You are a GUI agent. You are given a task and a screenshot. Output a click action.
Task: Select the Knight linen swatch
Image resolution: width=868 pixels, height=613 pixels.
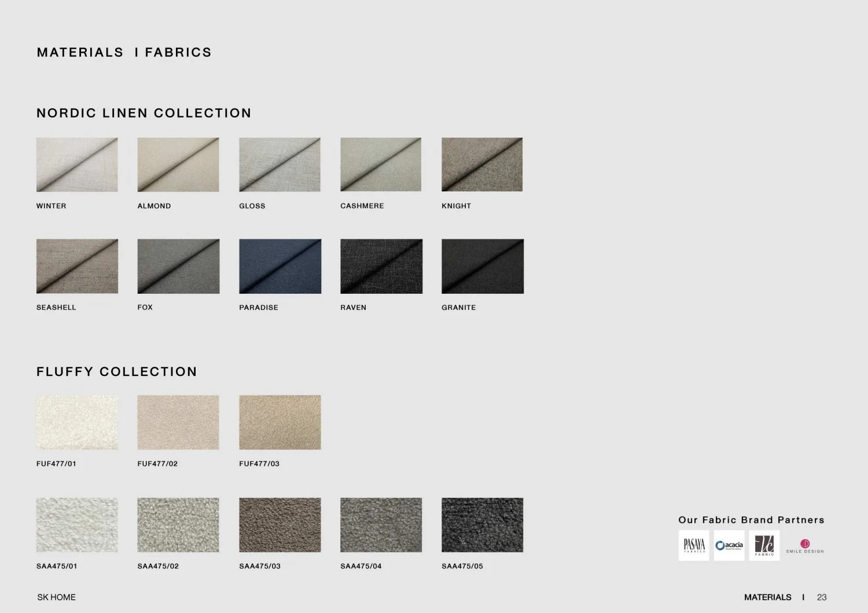[x=482, y=165]
